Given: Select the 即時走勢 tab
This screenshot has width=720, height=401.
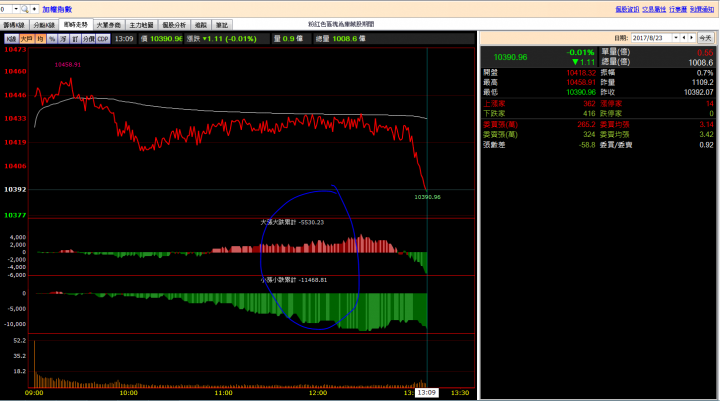Looking at the screenshot, I should [x=76, y=24].
